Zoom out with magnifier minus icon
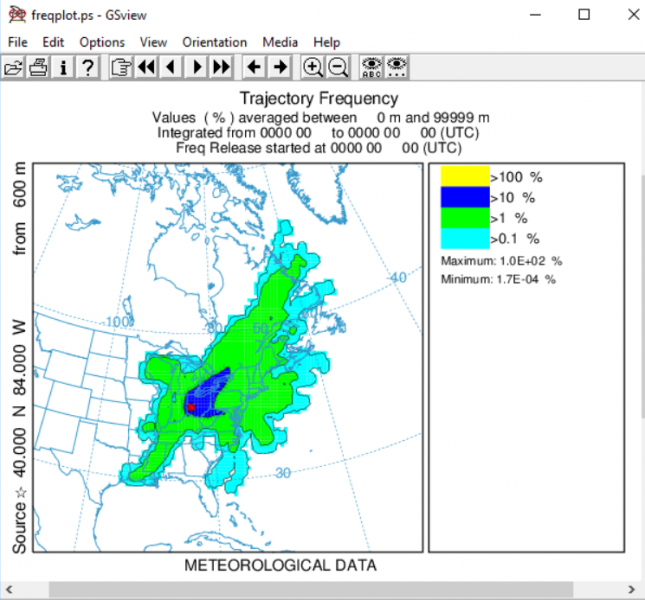645x600 pixels. tap(338, 67)
